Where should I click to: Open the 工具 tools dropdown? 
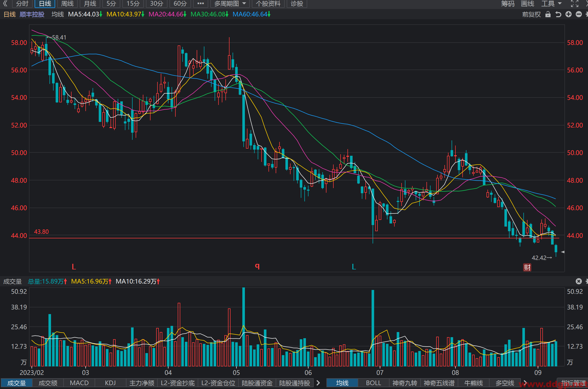tap(551, 4)
